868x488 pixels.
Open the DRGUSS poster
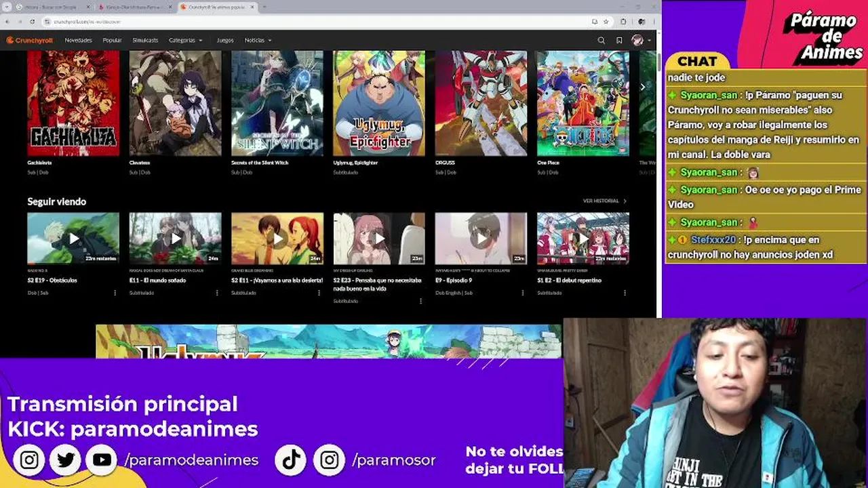tap(481, 103)
